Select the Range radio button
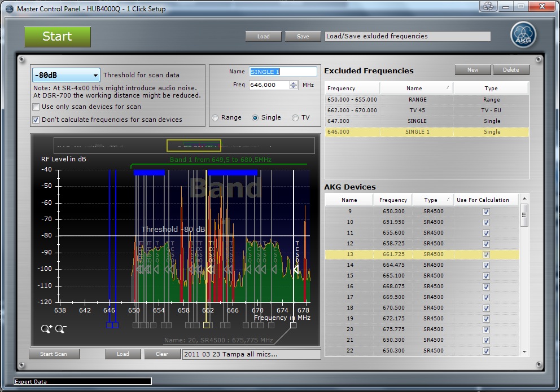This screenshot has width=560, height=392. [x=215, y=118]
